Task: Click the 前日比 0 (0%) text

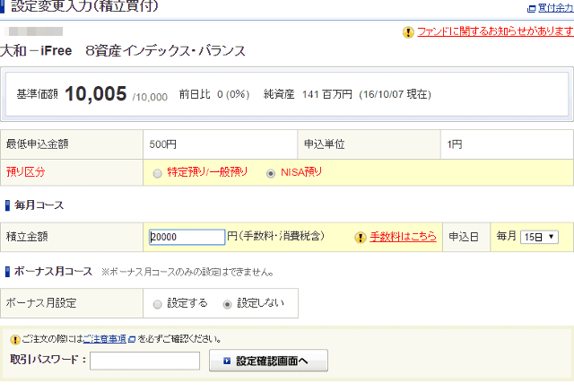Action: [x=214, y=94]
